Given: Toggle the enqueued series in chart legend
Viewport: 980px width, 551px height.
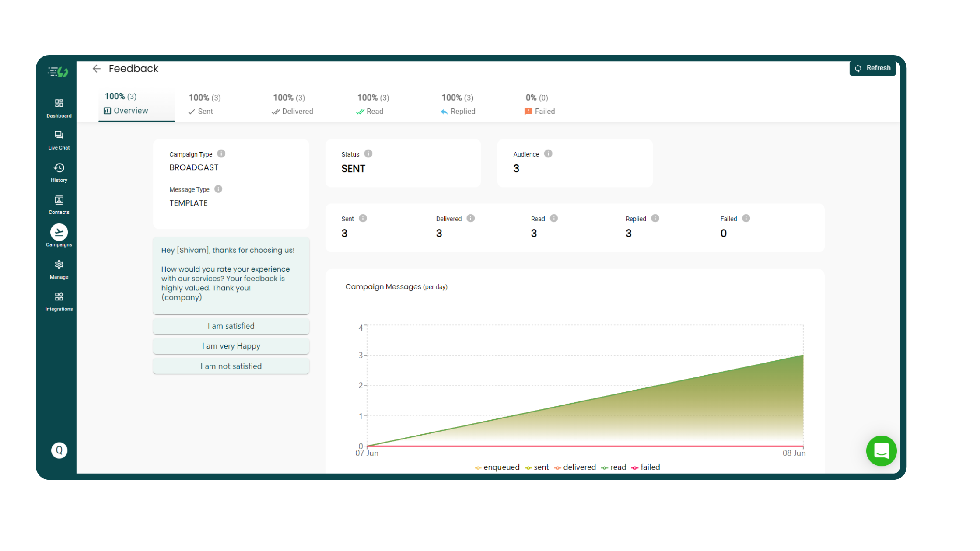Looking at the screenshot, I should pos(497,467).
